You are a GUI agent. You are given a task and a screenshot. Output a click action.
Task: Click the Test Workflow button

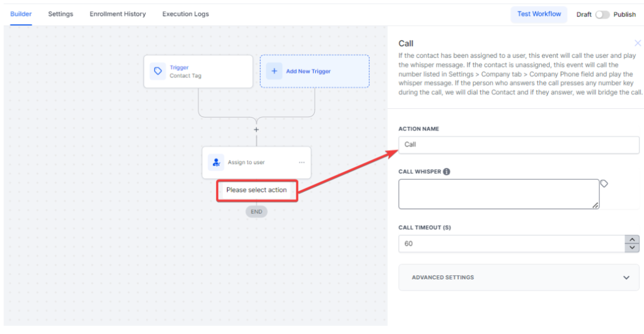pos(539,14)
